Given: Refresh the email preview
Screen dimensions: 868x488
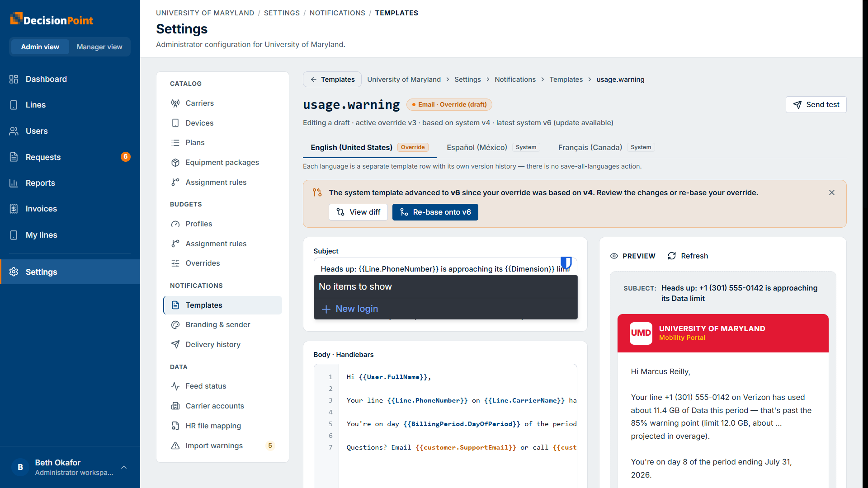Looking at the screenshot, I should tap(688, 256).
